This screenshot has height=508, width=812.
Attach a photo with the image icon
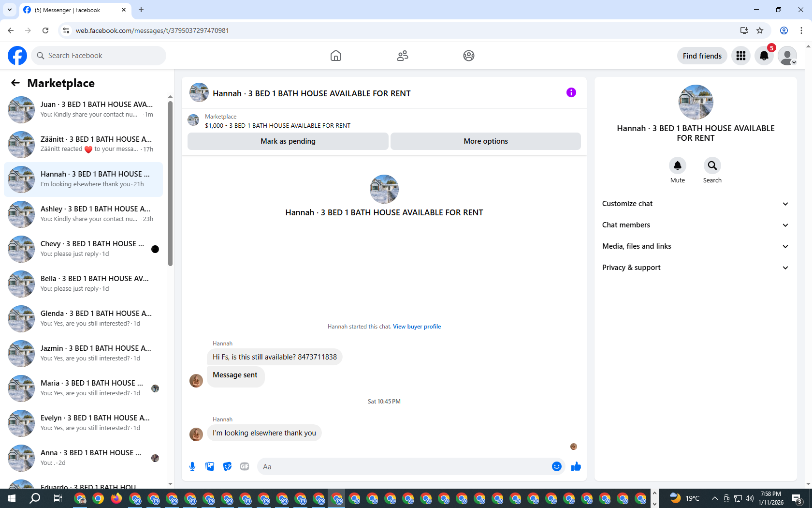(210, 466)
